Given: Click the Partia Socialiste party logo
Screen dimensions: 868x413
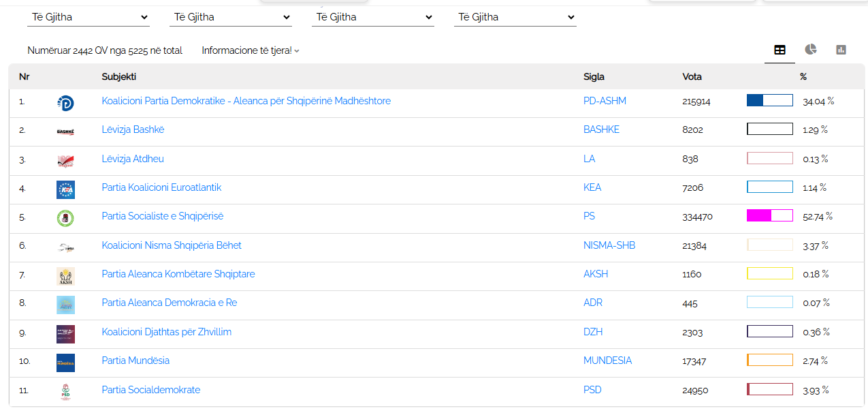Looking at the screenshot, I should point(65,218).
